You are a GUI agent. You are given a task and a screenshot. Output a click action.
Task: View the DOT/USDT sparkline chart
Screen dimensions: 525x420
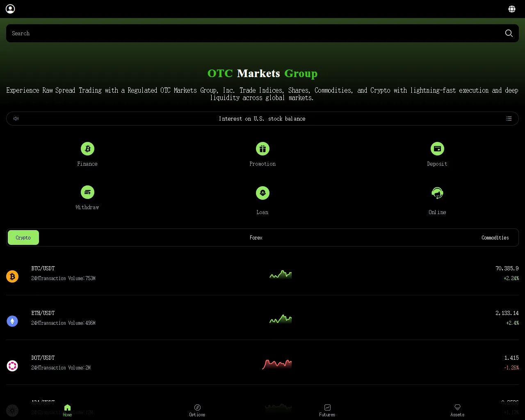pos(277,364)
